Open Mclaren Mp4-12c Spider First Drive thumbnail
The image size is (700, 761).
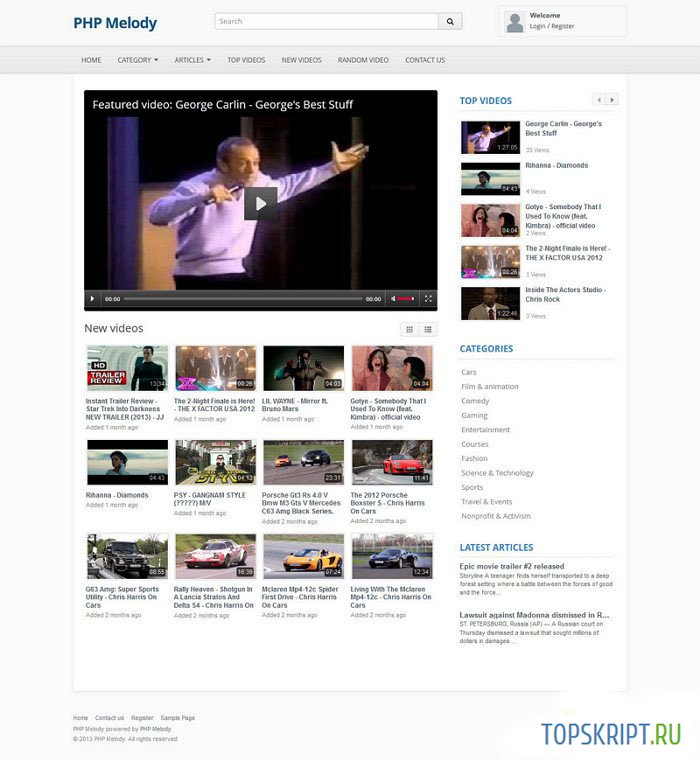coord(303,556)
